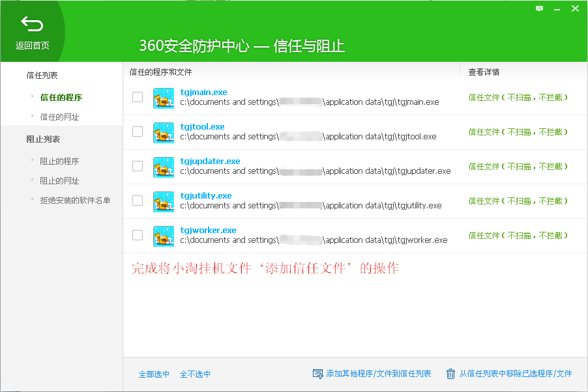588x392 pixels.
Task: Minimize the 360 security window
Action: point(557,9)
